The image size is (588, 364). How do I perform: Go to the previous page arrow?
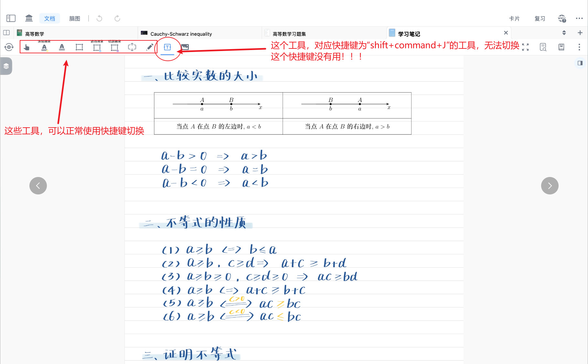click(38, 186)
